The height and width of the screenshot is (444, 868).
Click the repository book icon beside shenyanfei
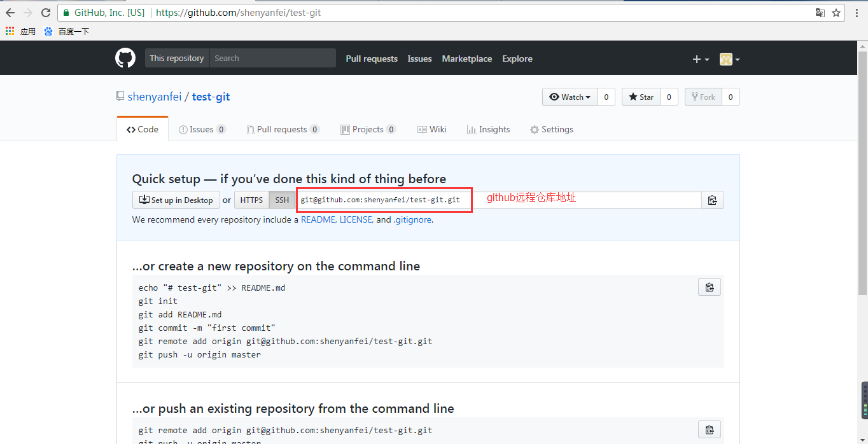(x=120, y=96)
